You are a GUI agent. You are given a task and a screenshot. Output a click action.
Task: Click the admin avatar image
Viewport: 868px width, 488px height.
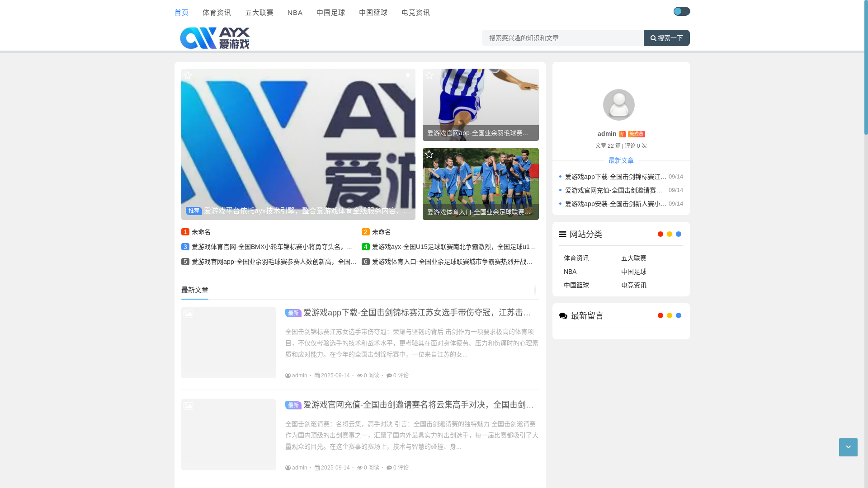(x=619, y=105)
